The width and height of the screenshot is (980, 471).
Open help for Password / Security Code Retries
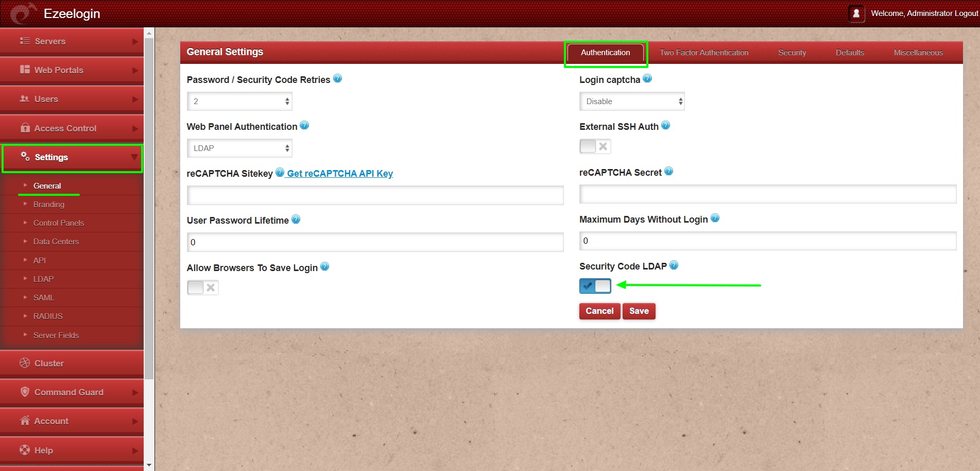click(x=338, y=78)
